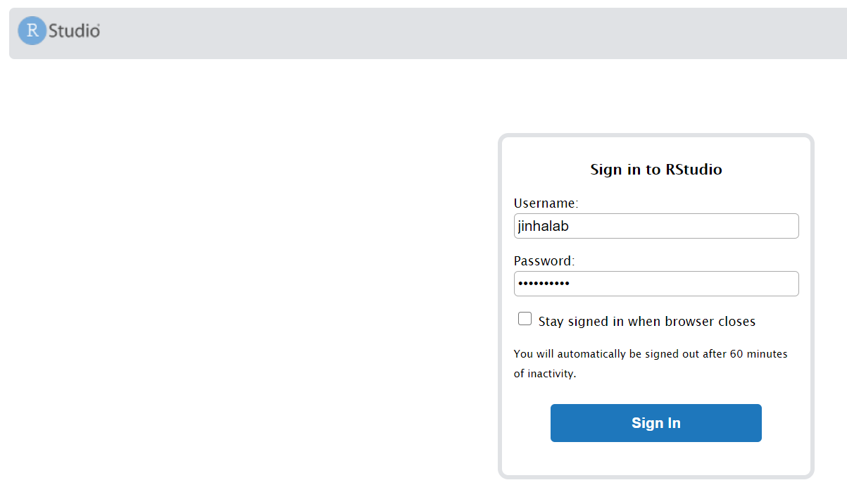Click the "Password:" field label

pyautogui.click(x=544, y=261)
